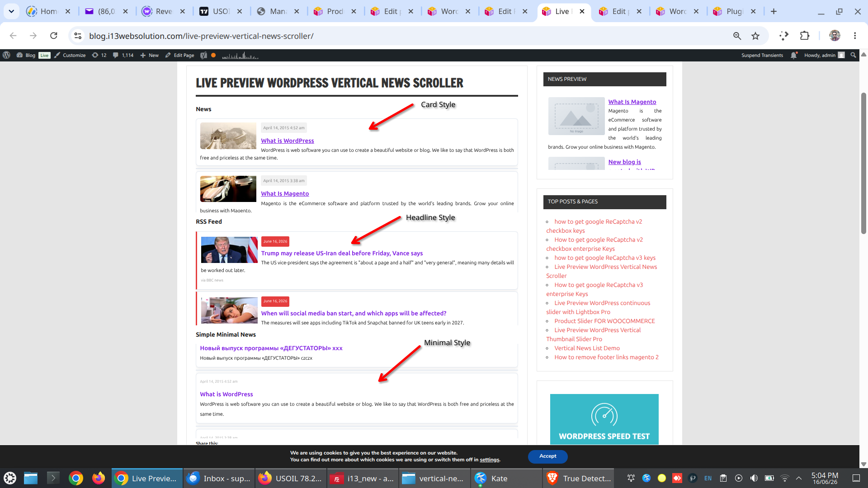
Task: Open the clipboard icon in system tray
Action: pos(723,478)
